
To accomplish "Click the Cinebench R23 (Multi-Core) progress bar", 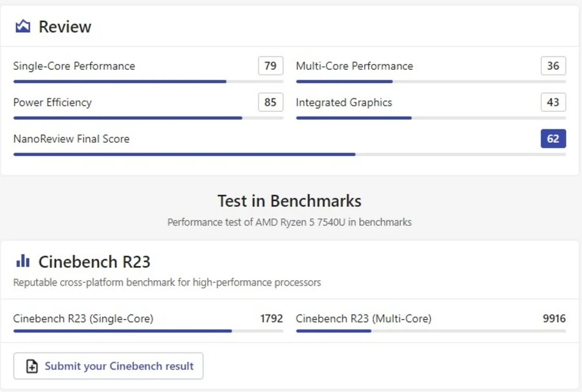I will [x=431, y=331].
